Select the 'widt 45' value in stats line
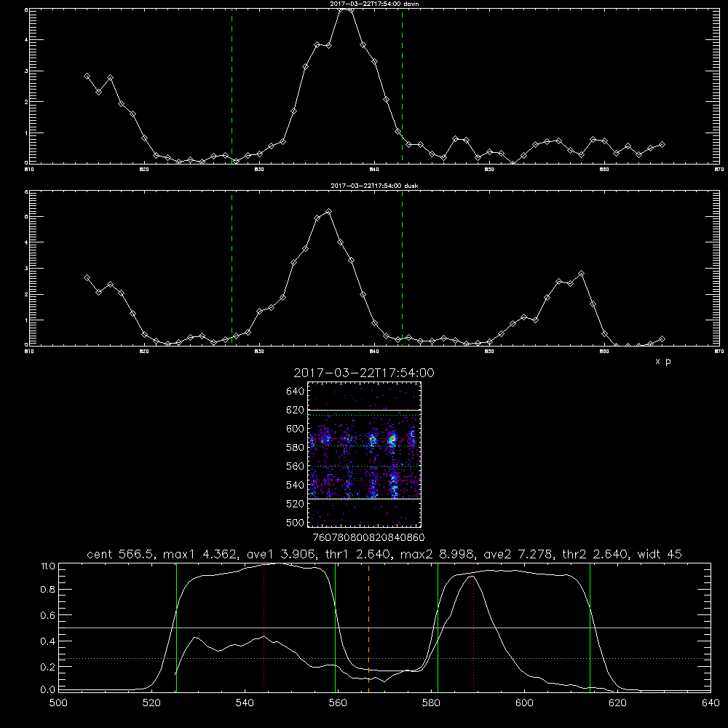This screenshot has height=728, width=728. pos(660,554)
